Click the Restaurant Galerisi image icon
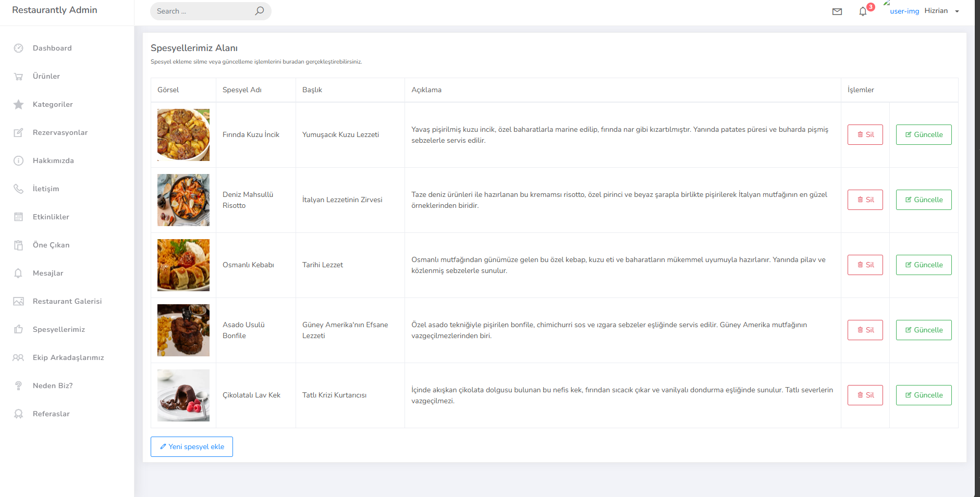Screen dimensions: 980x497 point(19,301)
